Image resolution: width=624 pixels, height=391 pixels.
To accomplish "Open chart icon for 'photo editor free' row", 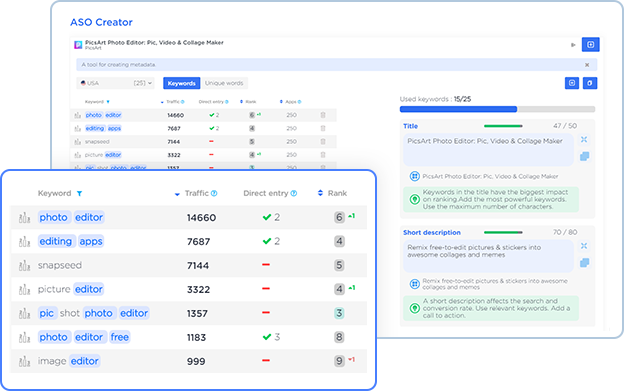I will click(x=24, y=337).
